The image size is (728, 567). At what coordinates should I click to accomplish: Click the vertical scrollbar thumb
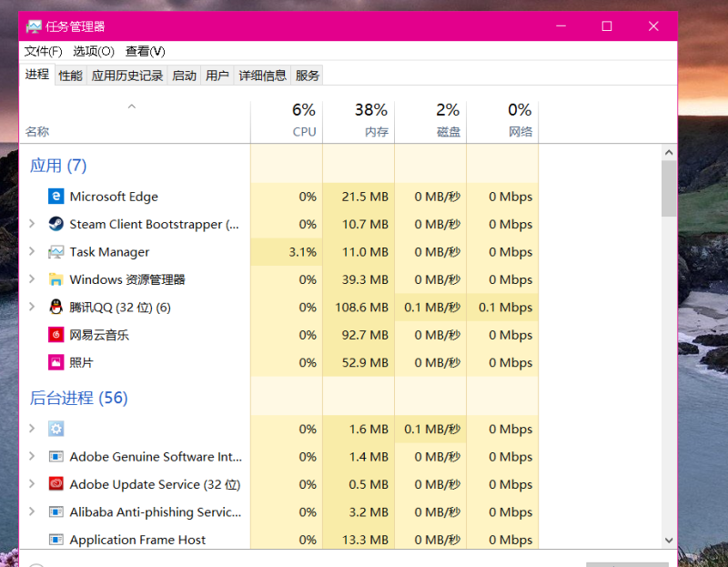tap(669, 188)
